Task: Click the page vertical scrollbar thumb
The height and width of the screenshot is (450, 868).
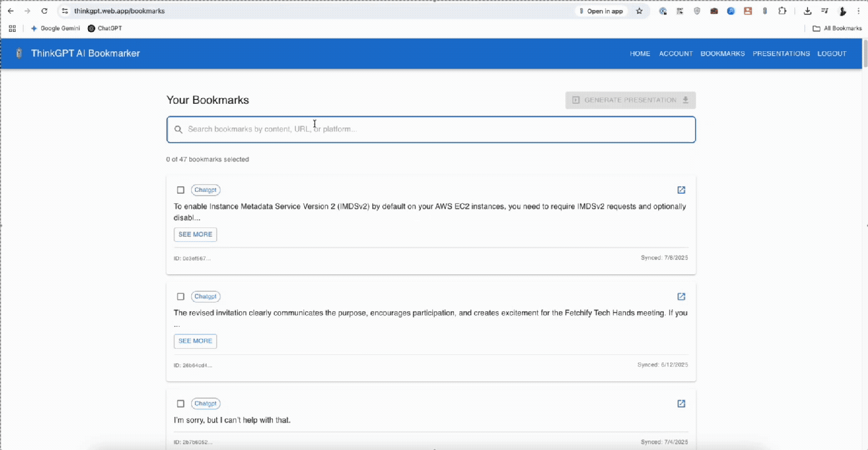Action: (865, 53)
